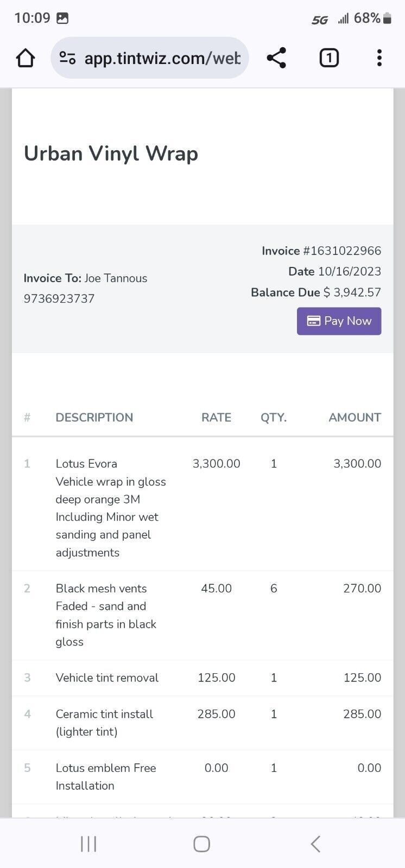Tap the Urban Vinyl Wrap heading
Image resolution: width=405 pixels, height=868 pixels.
pos(111,154)
